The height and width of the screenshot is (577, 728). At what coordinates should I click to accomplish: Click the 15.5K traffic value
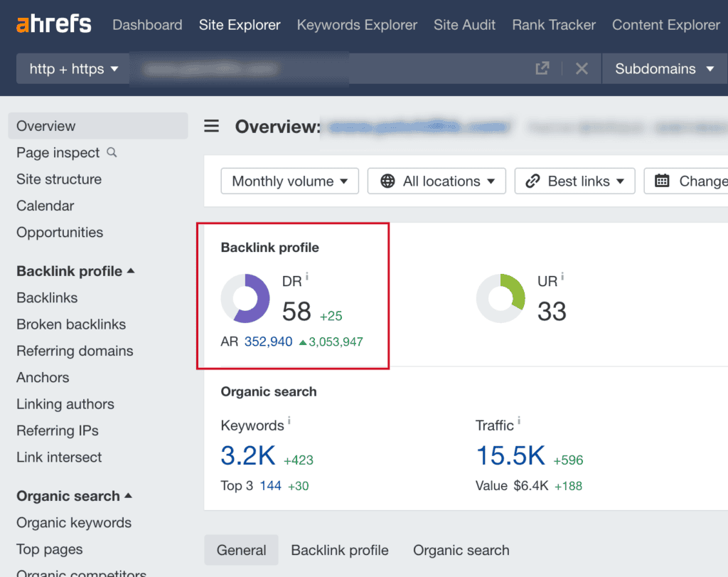pyautogui.click(x=510, y=455)
